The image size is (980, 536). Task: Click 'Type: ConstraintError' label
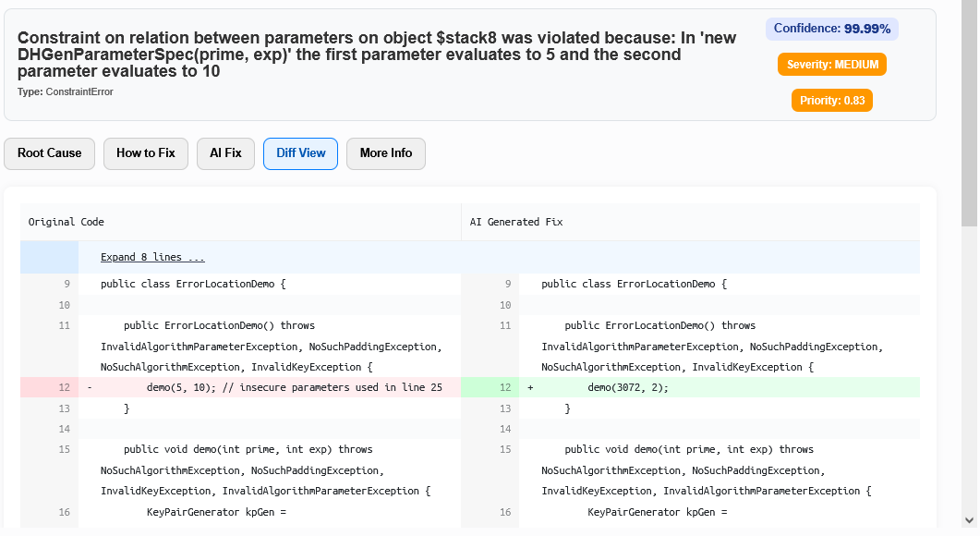[65, 91]
